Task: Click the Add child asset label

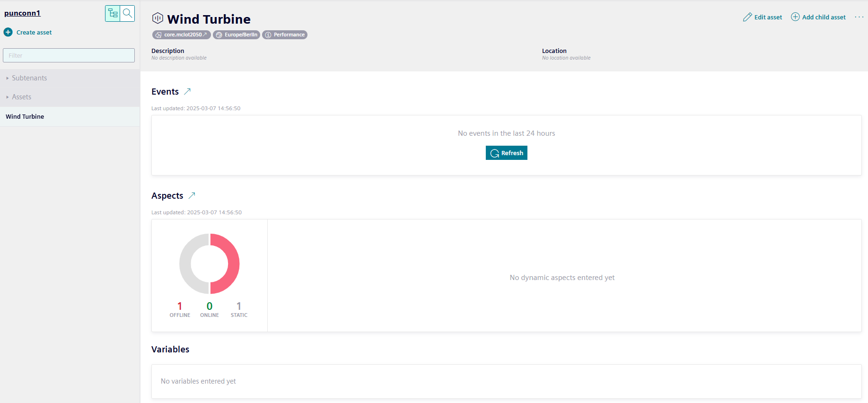Action: pyautogui.click(x=824, y=17)
